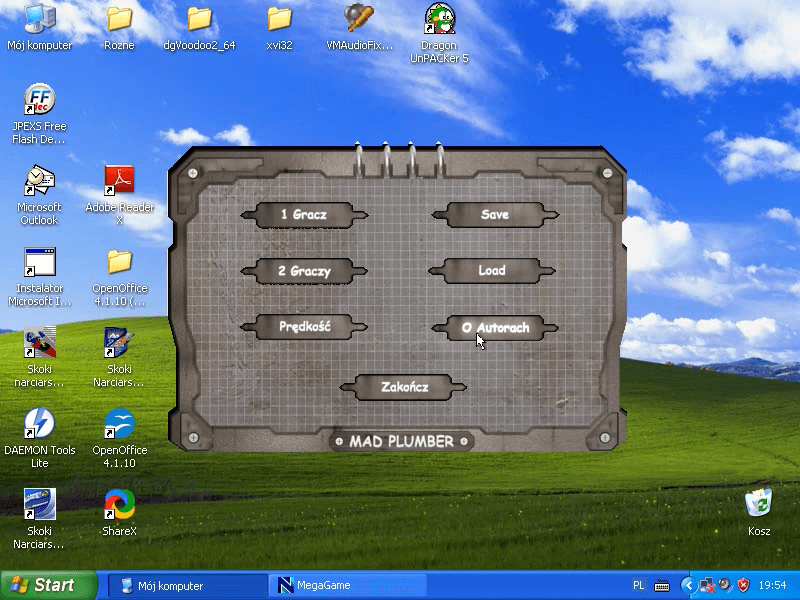Select the VMAudioFix desktop icon
This screenshot has height=600, width=800.
click(359, 27)
